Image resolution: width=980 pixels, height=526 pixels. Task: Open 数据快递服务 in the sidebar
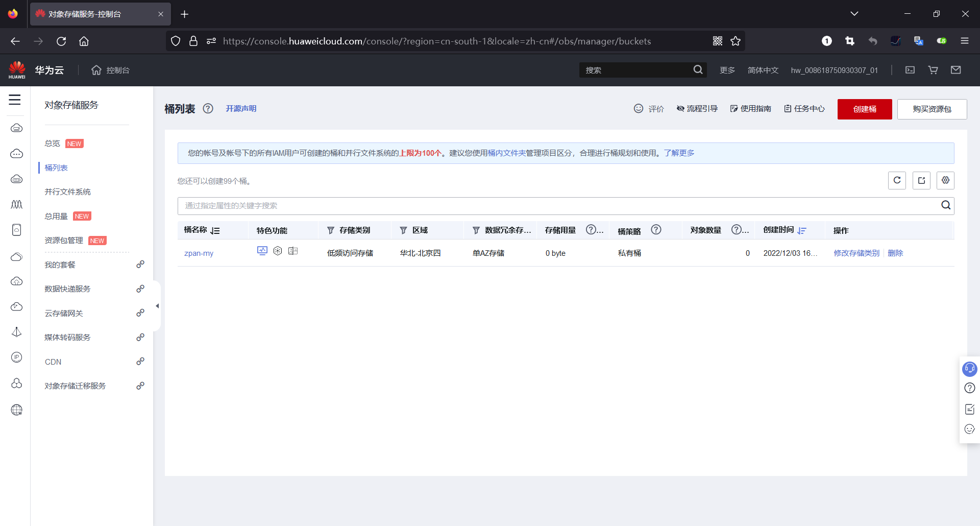click(x=67, y=289)
